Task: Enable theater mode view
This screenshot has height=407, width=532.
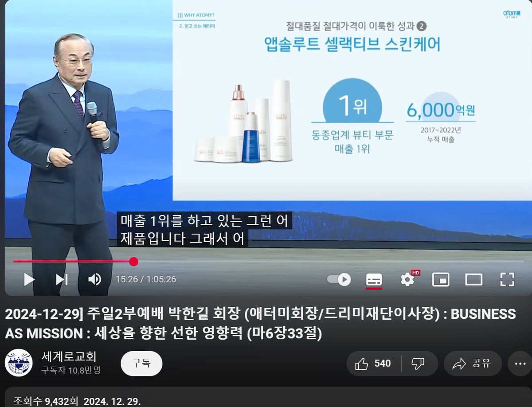Action: [473, 279]
